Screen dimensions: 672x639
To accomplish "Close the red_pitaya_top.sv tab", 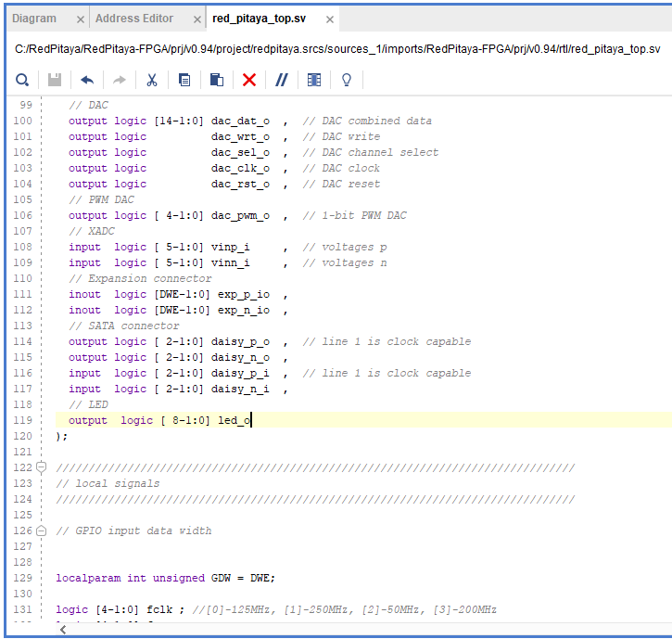I will (330, 19).
